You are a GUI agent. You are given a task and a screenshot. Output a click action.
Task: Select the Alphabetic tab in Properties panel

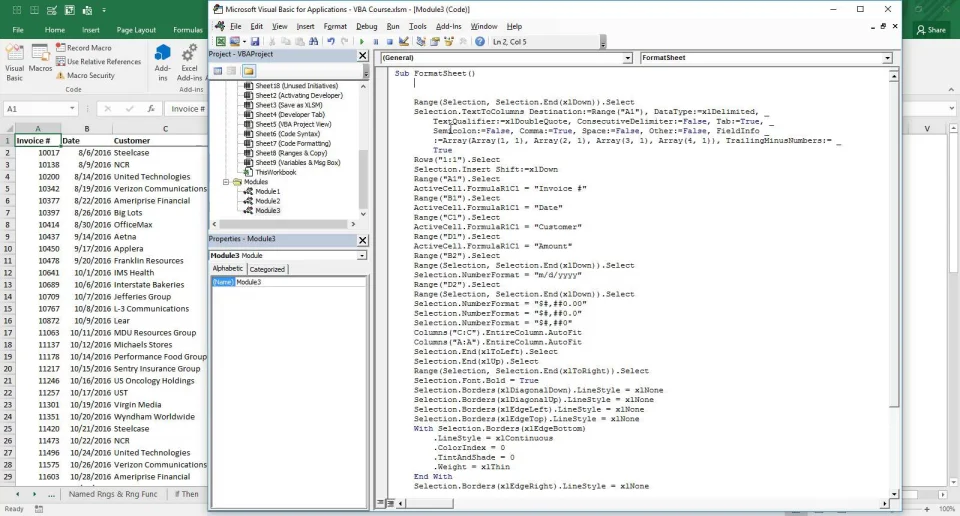click(x=228, y=269)
